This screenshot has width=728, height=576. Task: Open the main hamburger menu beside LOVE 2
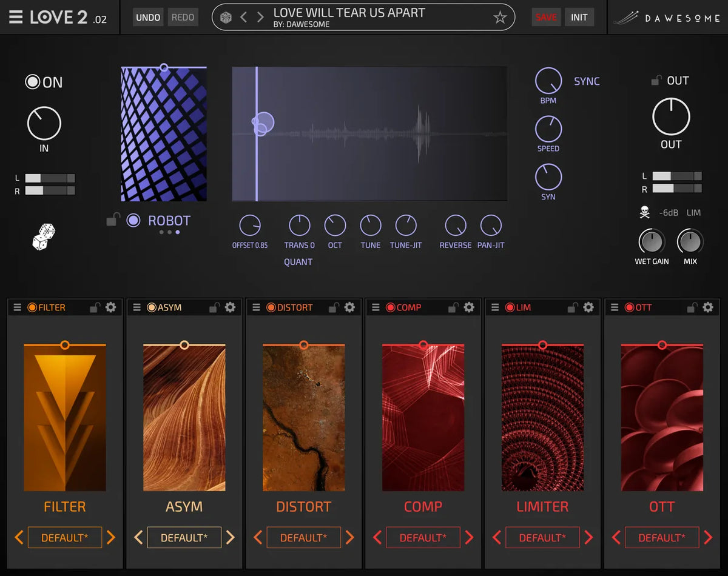(15, 17)
